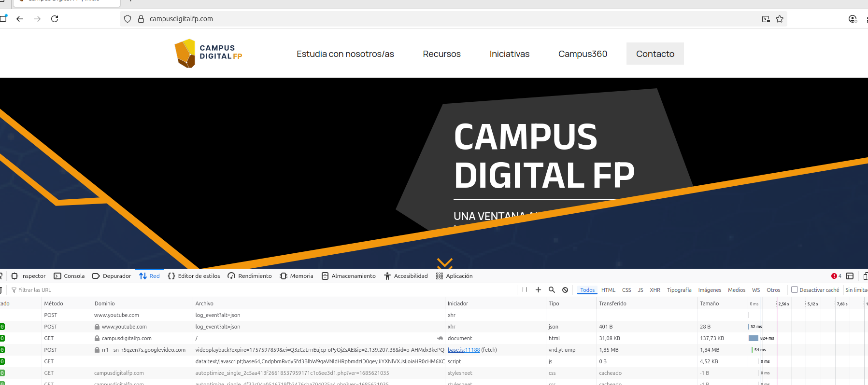Expand the Estudia con nosotros/as menu
The width and height of the screenshot is (868, 385).
pyautogui.click(x=345, y=54)
